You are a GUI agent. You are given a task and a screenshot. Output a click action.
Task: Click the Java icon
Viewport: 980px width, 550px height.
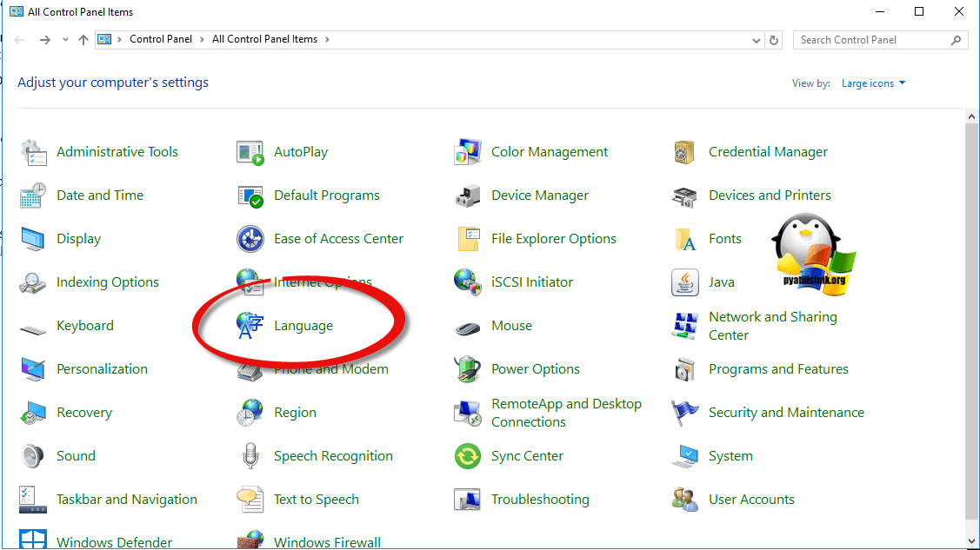[685, 282]
